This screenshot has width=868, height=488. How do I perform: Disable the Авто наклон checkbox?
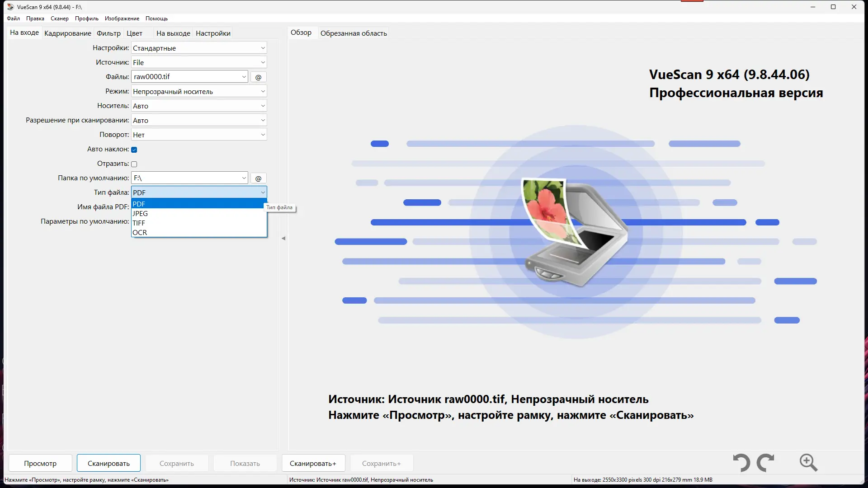tap(134, 149)
